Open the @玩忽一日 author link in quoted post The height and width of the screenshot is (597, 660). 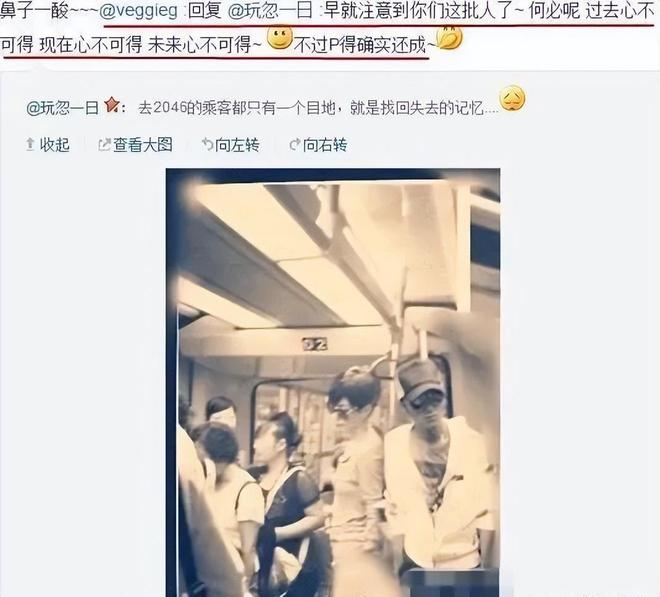(62, 108)
